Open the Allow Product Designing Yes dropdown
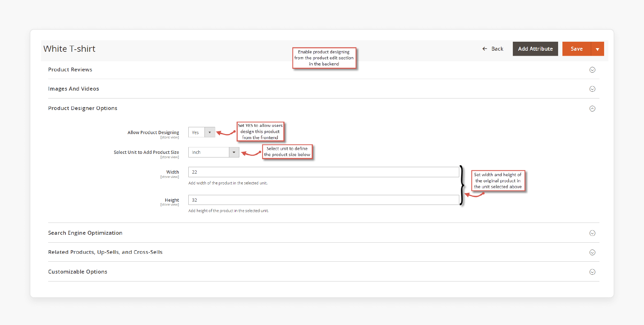The image size is (644, 325). point(202,132)
